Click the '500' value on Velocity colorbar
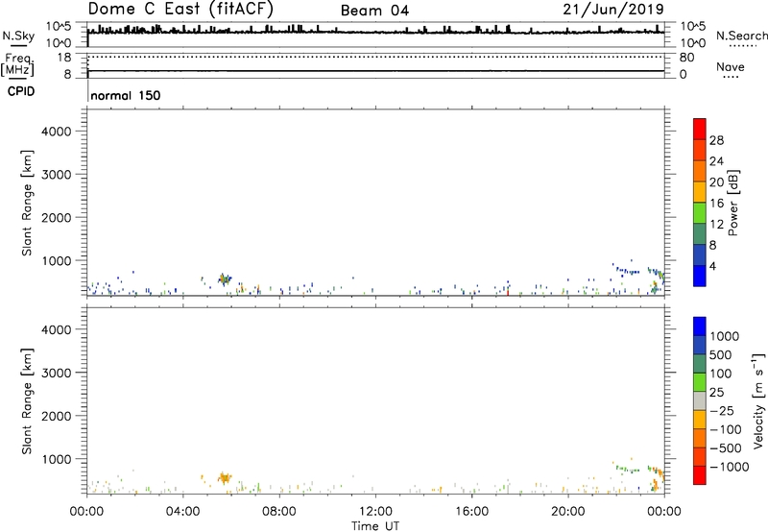768x532 pixels. coord(721,355)
